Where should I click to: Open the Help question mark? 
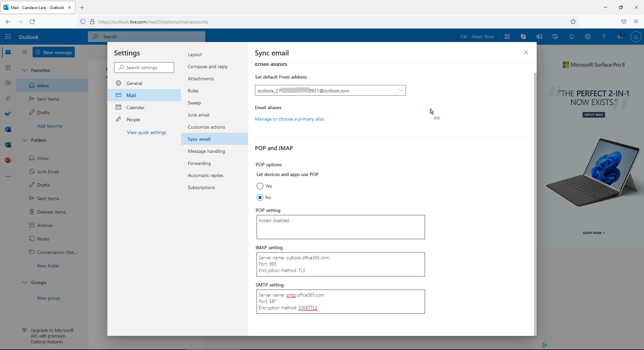pos(604,37)
